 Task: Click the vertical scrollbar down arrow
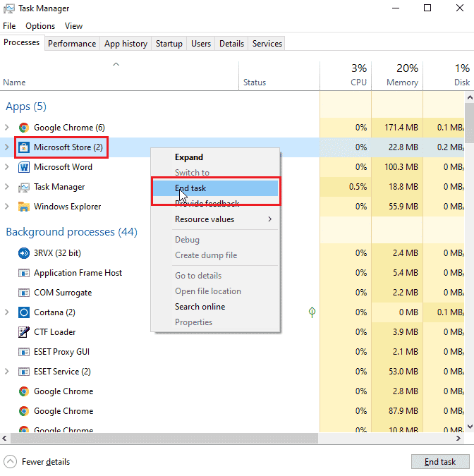pos(470,427)
